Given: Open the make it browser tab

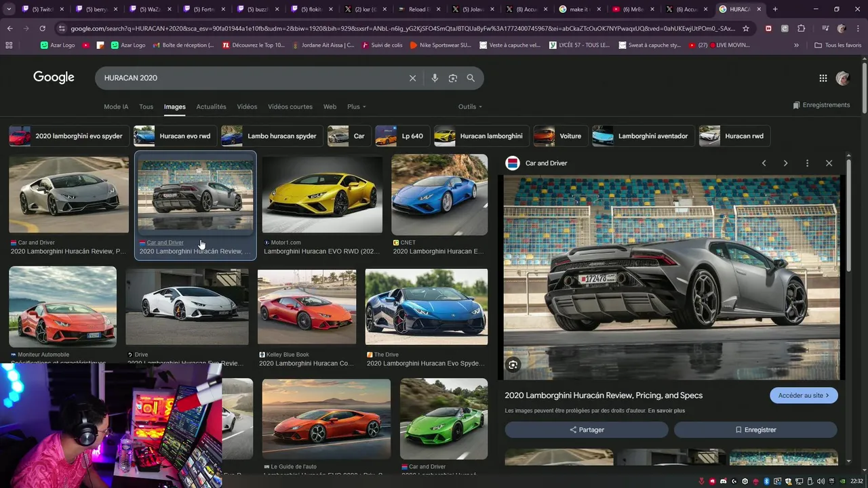Looking at the screenshot, I should [x=580, y=9].
